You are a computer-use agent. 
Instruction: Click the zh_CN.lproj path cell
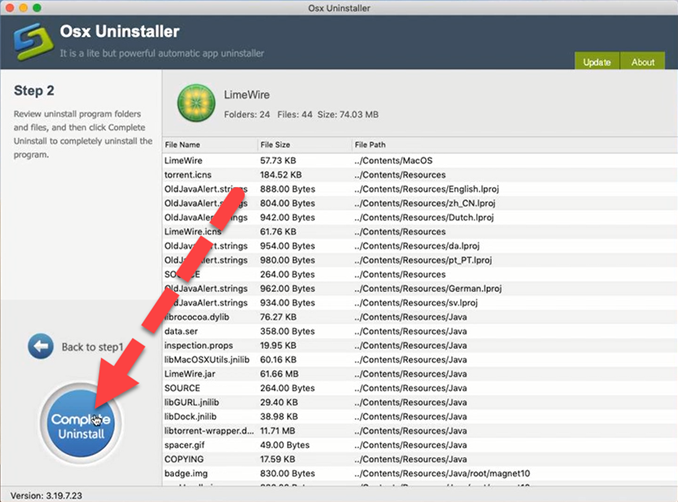[x=425, y=203]
